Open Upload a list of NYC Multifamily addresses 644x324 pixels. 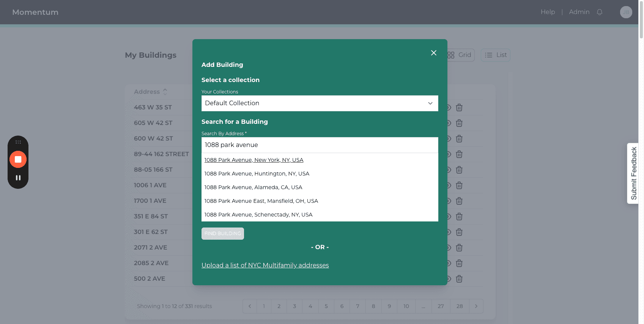click(x=265, y=265)
